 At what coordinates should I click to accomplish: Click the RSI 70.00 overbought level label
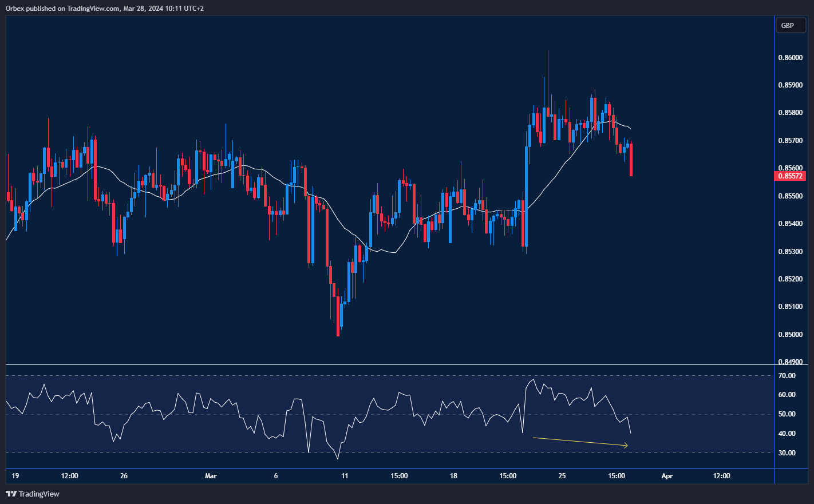[787, 376]
